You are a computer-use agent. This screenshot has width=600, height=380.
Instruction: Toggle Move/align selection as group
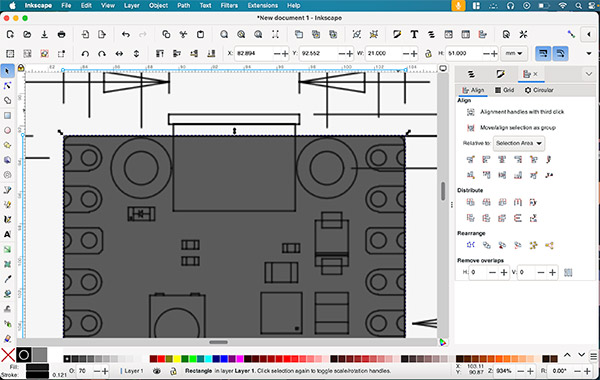pos(471,127)
